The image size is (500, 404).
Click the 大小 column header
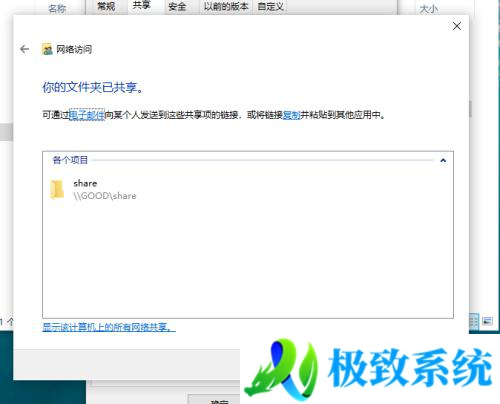point(429,8)
